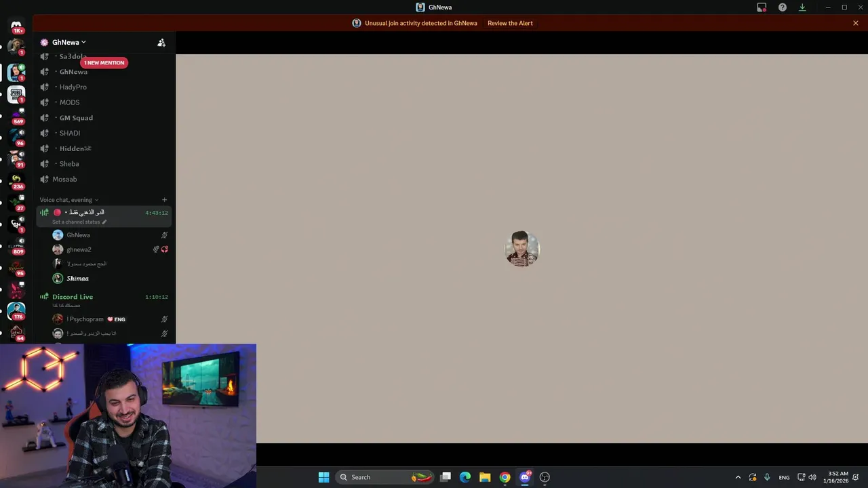The width and height of the screenshot is (868, 488).
Task: Add channel with plus next to Voice chat, evening
Action: [164, 200]
